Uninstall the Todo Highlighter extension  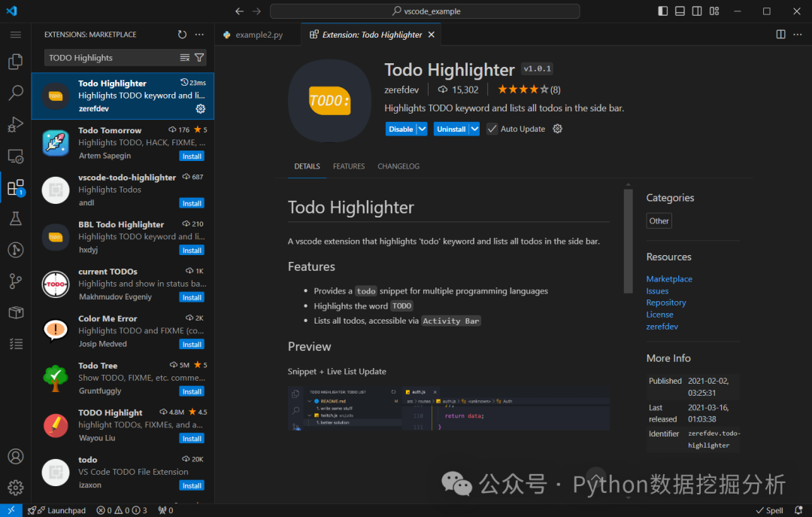[451, 129]
